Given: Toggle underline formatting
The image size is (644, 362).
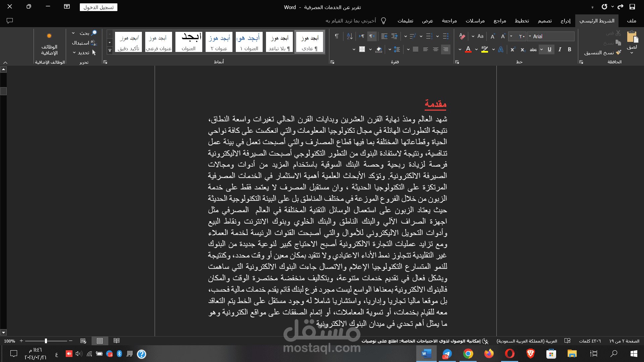Looking at the screenshot, I should coord(549,50).
